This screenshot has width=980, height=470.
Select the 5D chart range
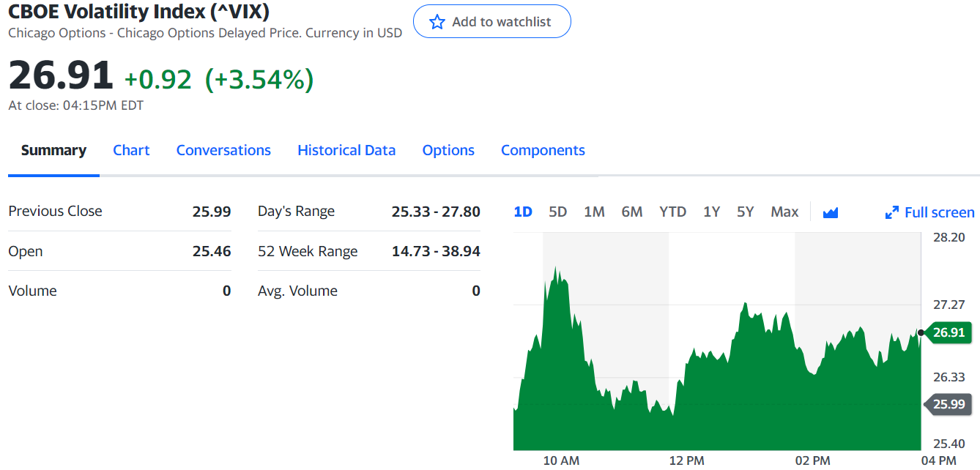pyautogui.click(x=558, y=212)
